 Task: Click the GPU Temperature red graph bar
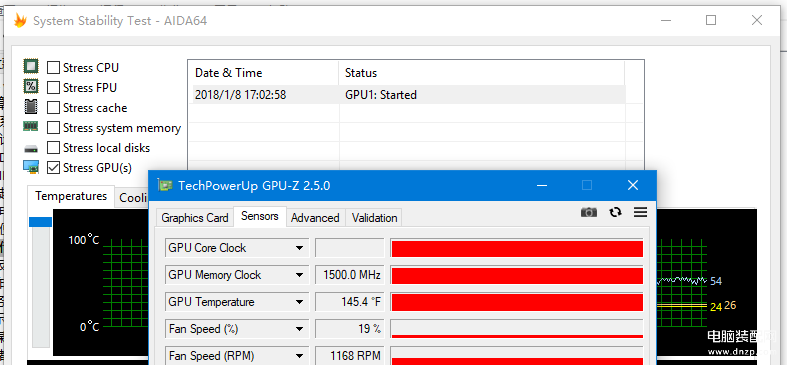click(517, 303)
